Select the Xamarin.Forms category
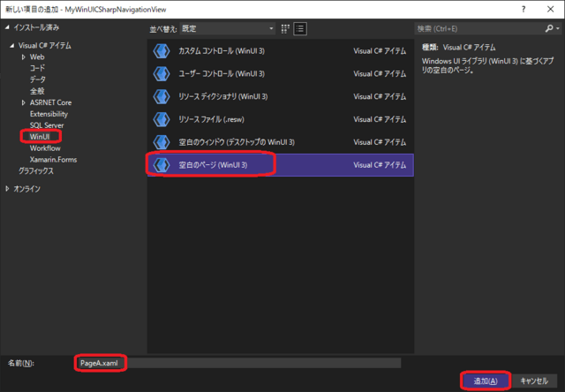The width and height of the screenshot is (565, 392). point(55,160)
